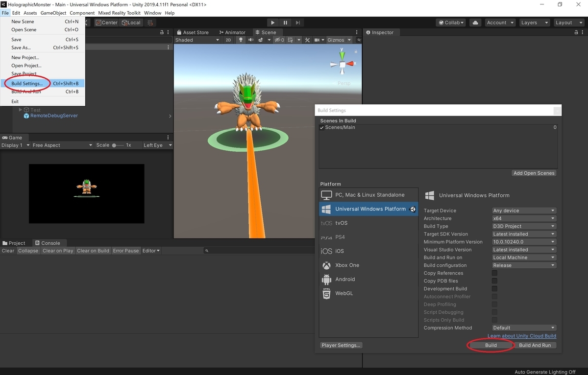Toggle 2D view in Scene toolbar
Screen dimensions: 588x375
(x=228, y=40)
